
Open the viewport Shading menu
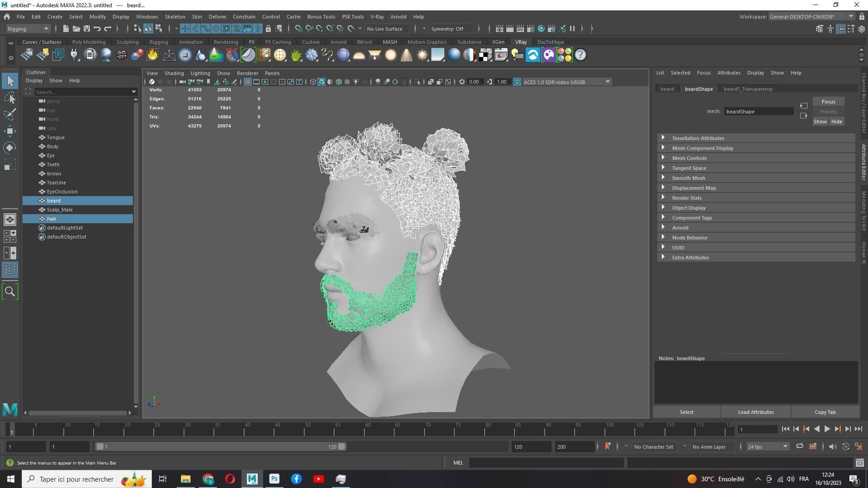[174, 73]
